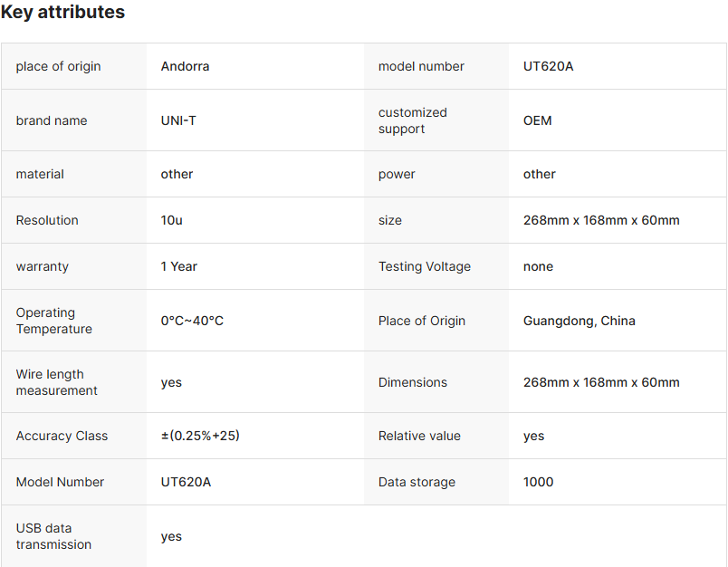Select the "±(0.25%+25)" accuracy value
Screen dimensions: 728x567
click(x=200, y=436)
